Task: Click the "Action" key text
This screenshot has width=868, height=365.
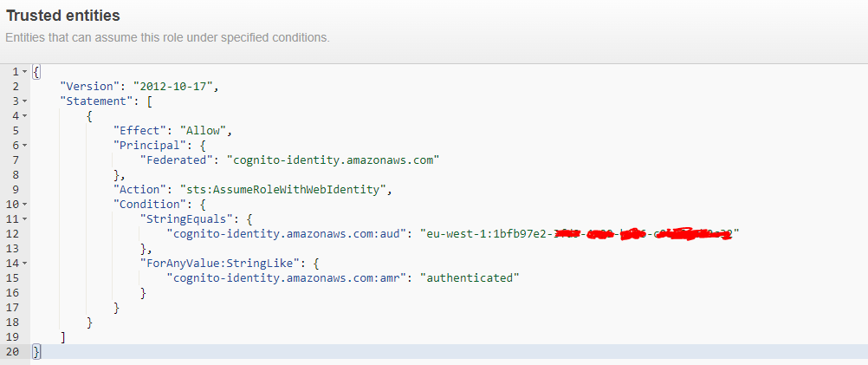Action: pyautogui.click(x=139, y=189)
